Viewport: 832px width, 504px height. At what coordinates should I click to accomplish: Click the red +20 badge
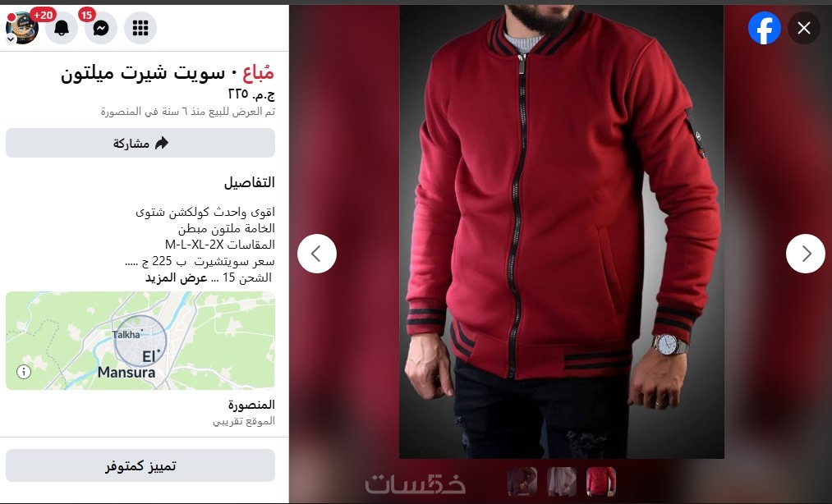(x=43, y=15)
